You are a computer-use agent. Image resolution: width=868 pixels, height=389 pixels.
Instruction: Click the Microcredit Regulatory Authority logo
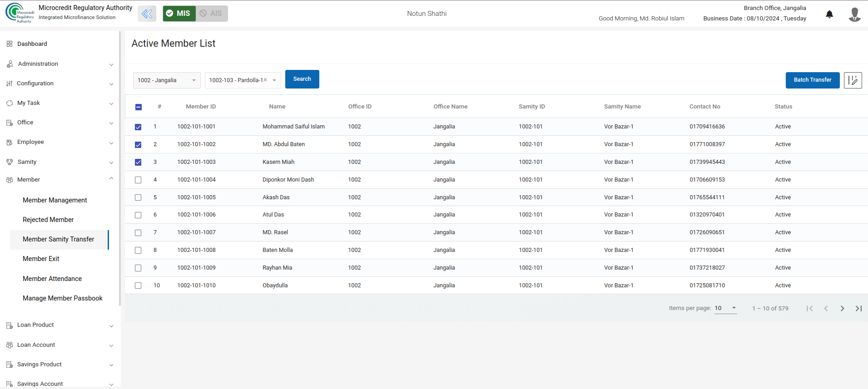(x=20, y=13)
